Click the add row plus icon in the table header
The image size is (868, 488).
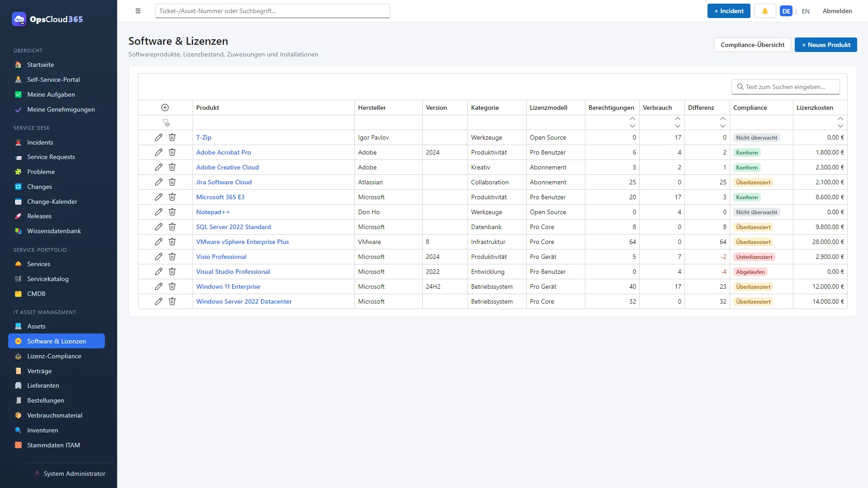click(x=165, y=108)
